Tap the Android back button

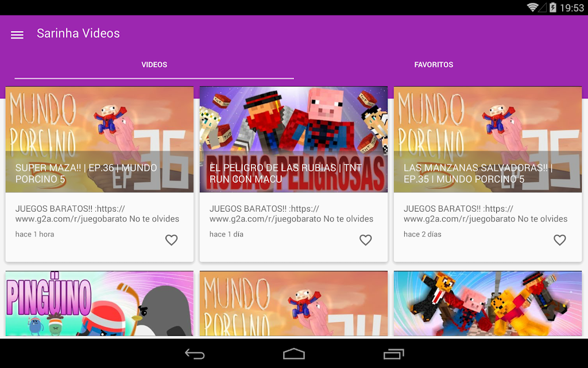(x=195, y=354)
